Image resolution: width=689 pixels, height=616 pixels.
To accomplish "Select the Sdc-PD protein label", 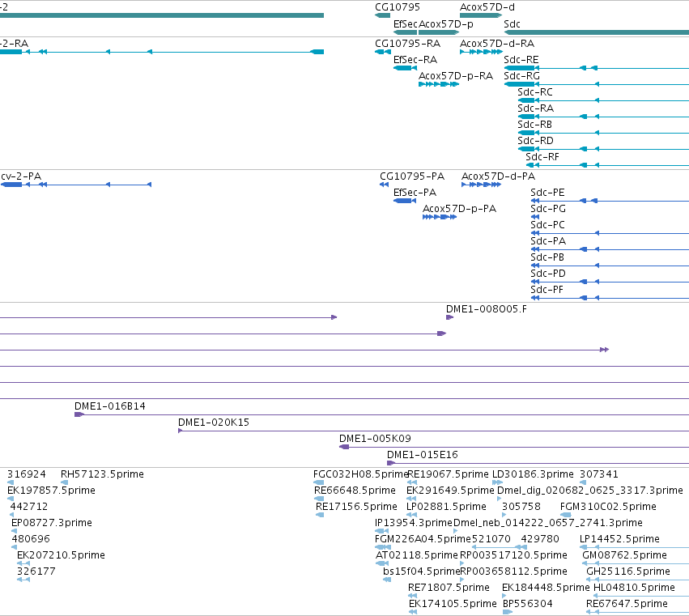I will pyautogui.click(x=547, y=274).
